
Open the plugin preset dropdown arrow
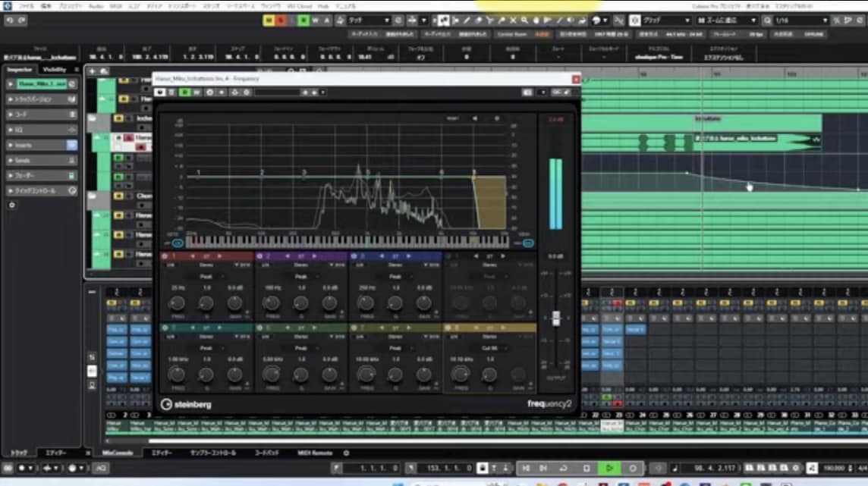coord(322,92)
